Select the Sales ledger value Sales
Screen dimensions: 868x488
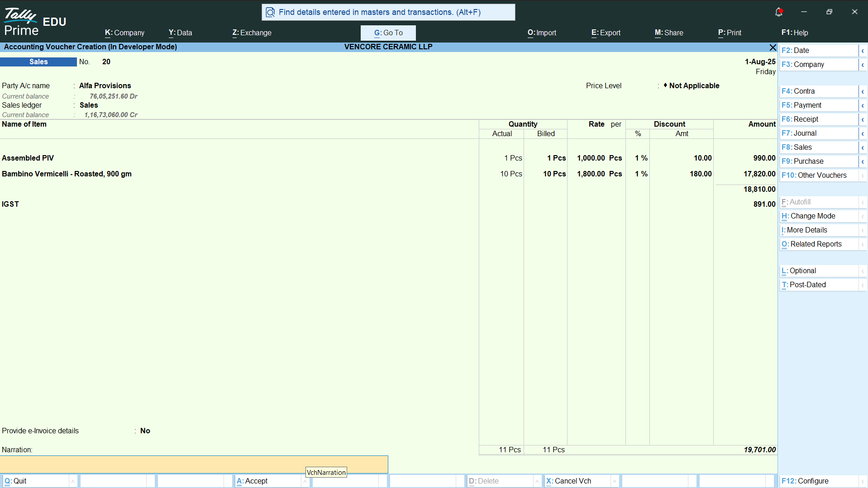pos(89,105)
